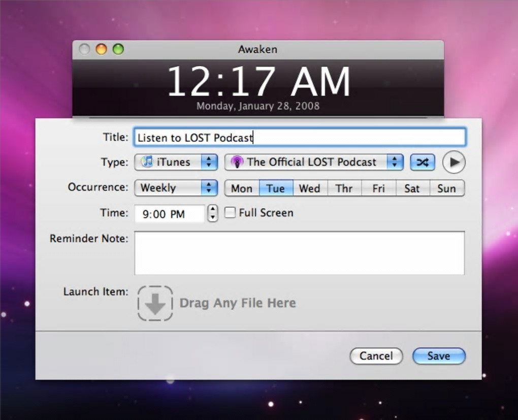Click the 9:00 PM time field
The width and height of the screenshot is (518, 420).
pyautogui.click(x=170, y=214)
